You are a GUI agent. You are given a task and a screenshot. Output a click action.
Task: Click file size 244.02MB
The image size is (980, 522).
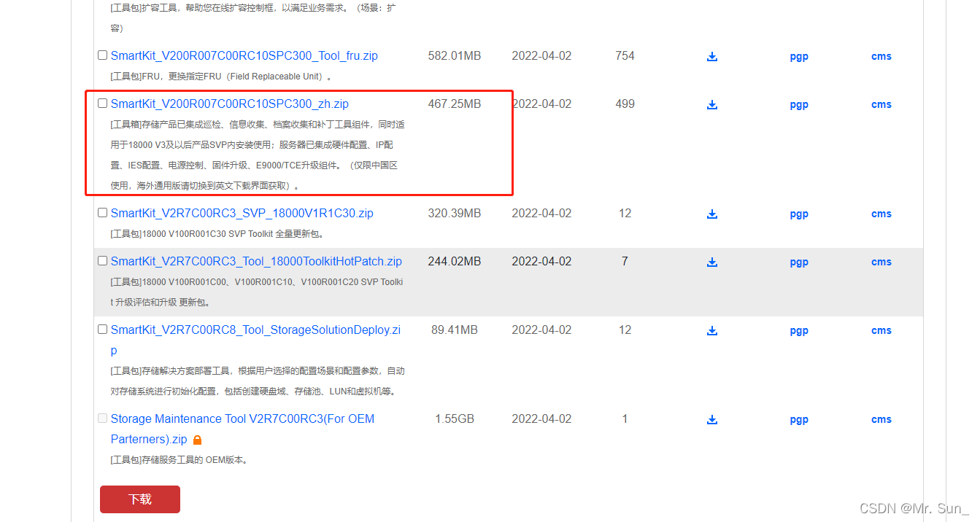pyautogui.click(x=455, y=262)
